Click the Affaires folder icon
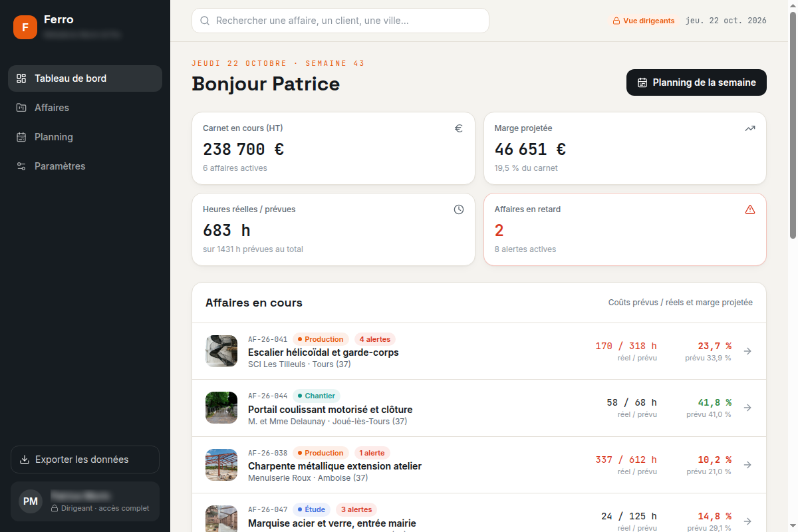This screenshot has height=532, width=798. pos(21,108)
